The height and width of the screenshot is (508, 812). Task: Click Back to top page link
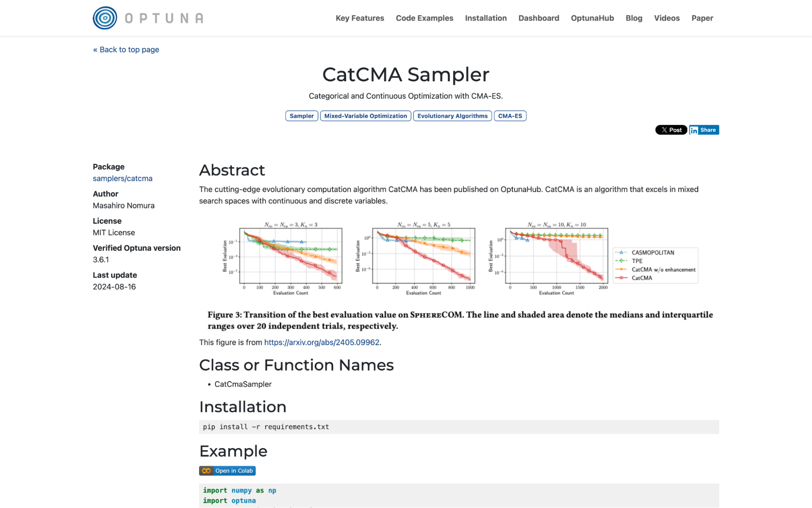tap(126, 49)
